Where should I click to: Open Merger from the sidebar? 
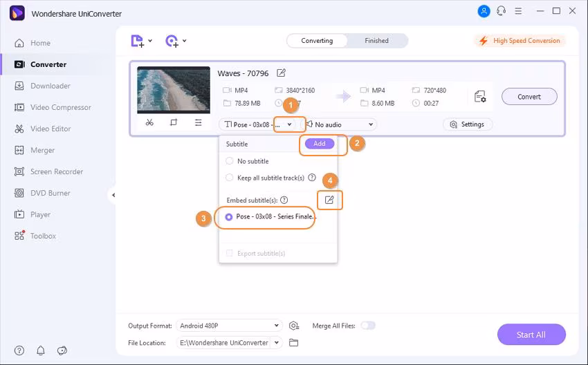34,150
